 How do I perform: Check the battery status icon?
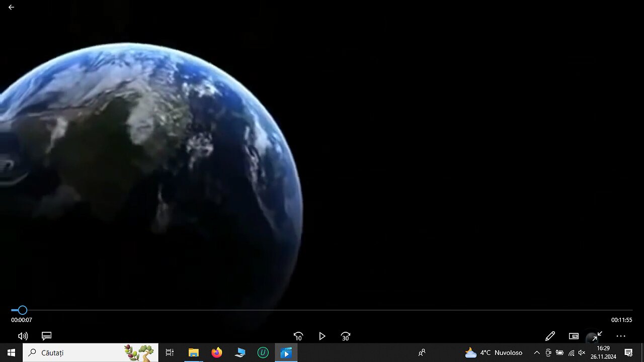[x=559, y=352]
